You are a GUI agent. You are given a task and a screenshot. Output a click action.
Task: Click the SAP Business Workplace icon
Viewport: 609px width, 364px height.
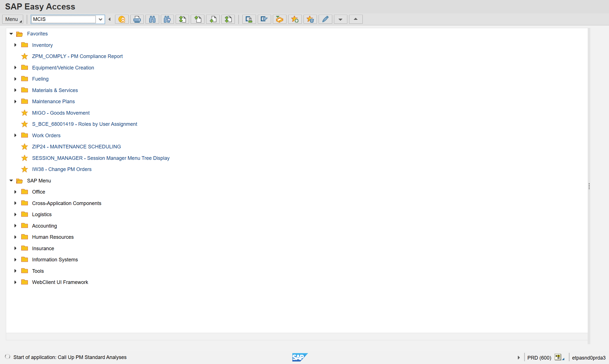pyautogui.click(x=280, y=19)
